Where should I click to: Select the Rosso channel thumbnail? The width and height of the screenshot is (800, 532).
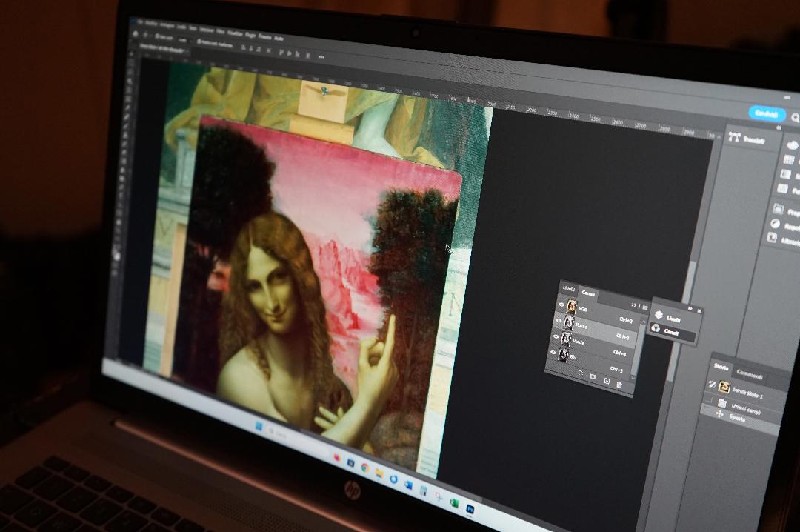pos(569,323)
